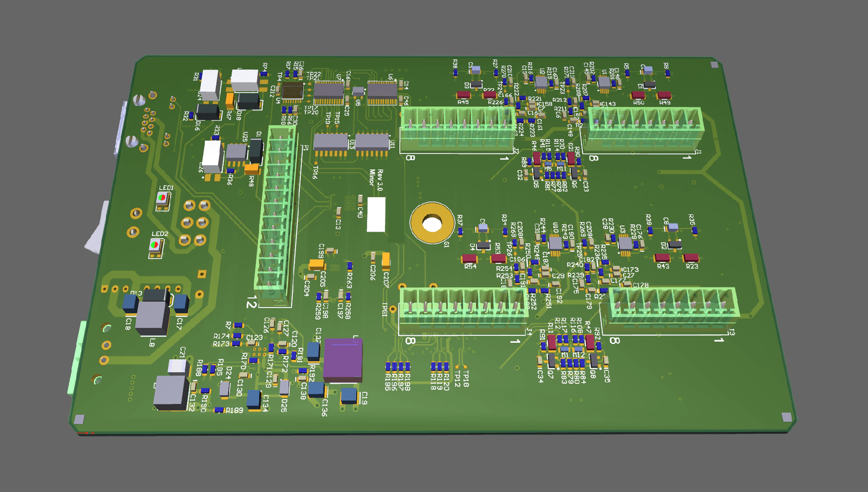Click the TP18 test point pad
868x492 pixels.
[x=465, y=367]
